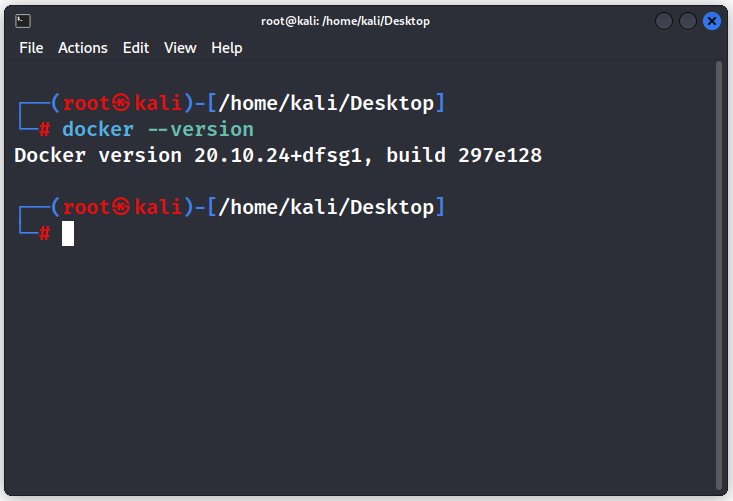The height and width of the screenshot is (501, 733).
Task: Open the File menu
Action: pos(31,48)
